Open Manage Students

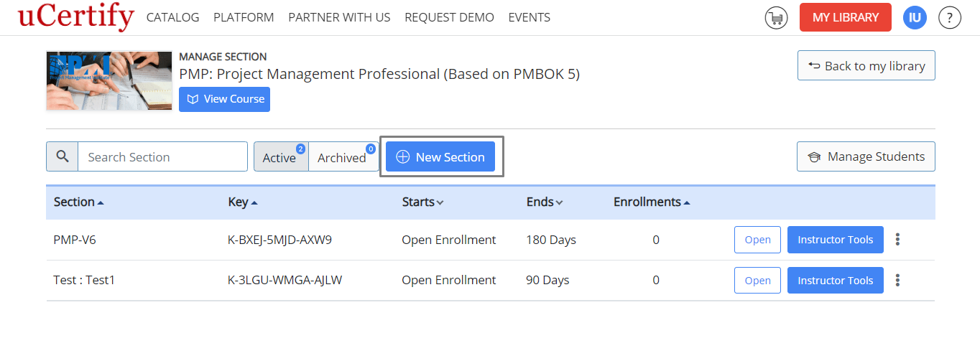click(x=866, y=156)
